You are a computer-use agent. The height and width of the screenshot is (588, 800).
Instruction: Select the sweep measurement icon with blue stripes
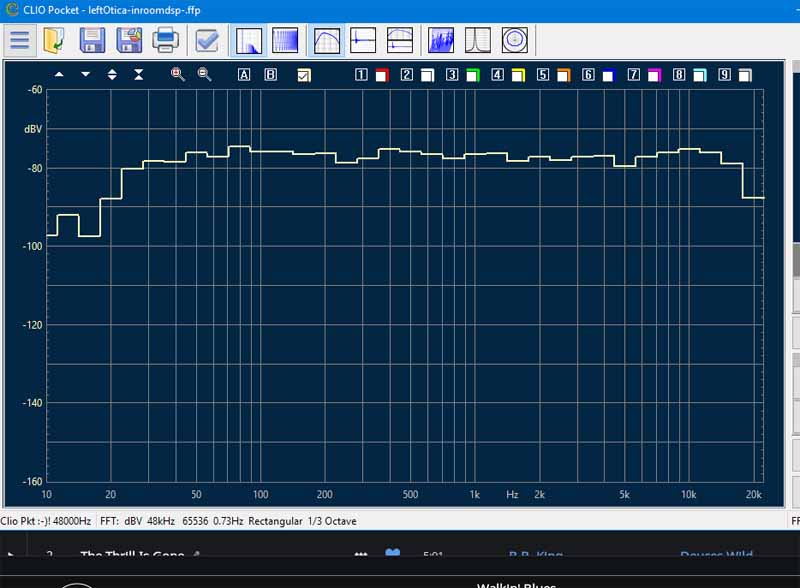point(285,40)
